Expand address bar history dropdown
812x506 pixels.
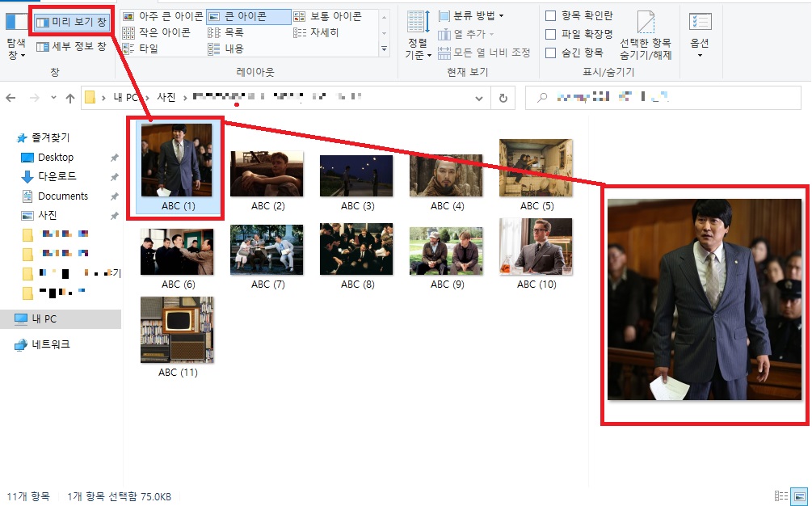coord(479,99)
